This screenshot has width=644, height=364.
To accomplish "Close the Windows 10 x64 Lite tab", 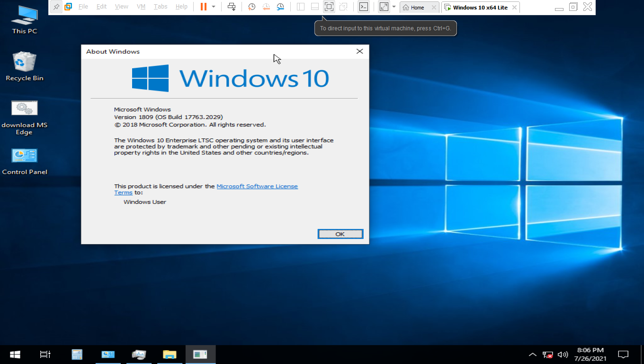I will tap(514, 7).
